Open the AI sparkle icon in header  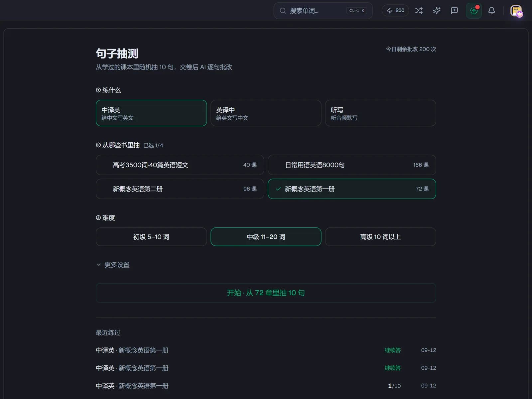[x=437, y=11]
